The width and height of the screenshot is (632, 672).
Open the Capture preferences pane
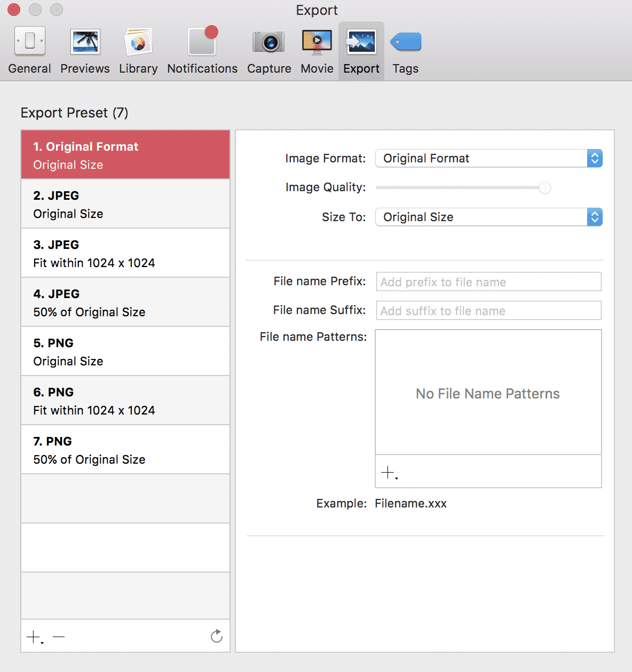[x=269, y=51]
